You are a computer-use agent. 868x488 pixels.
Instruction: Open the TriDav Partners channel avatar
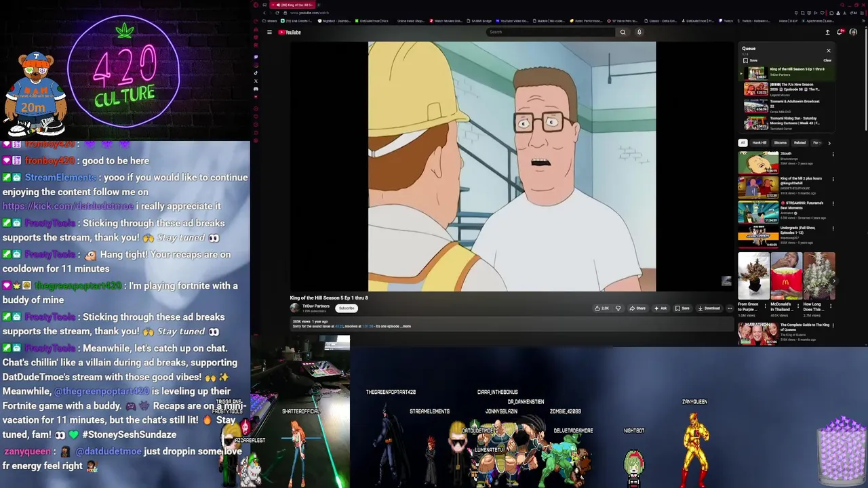(294, 308)
